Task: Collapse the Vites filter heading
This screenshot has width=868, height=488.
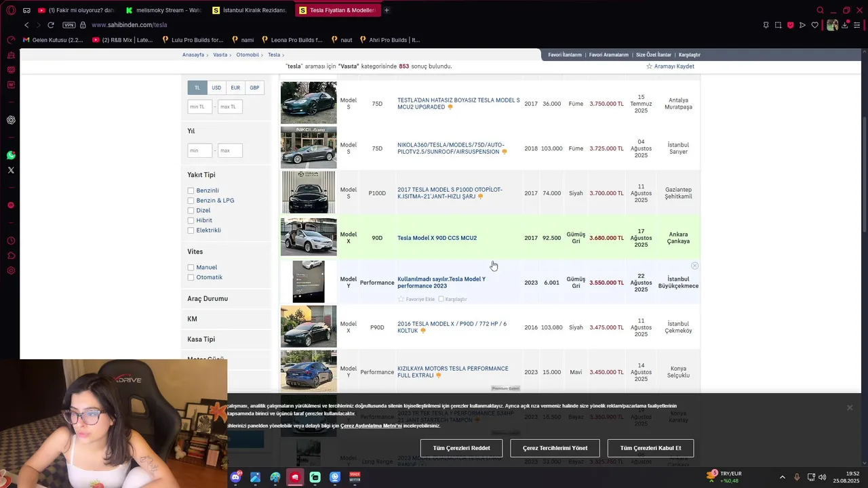Action: click(x=195, y=251)
